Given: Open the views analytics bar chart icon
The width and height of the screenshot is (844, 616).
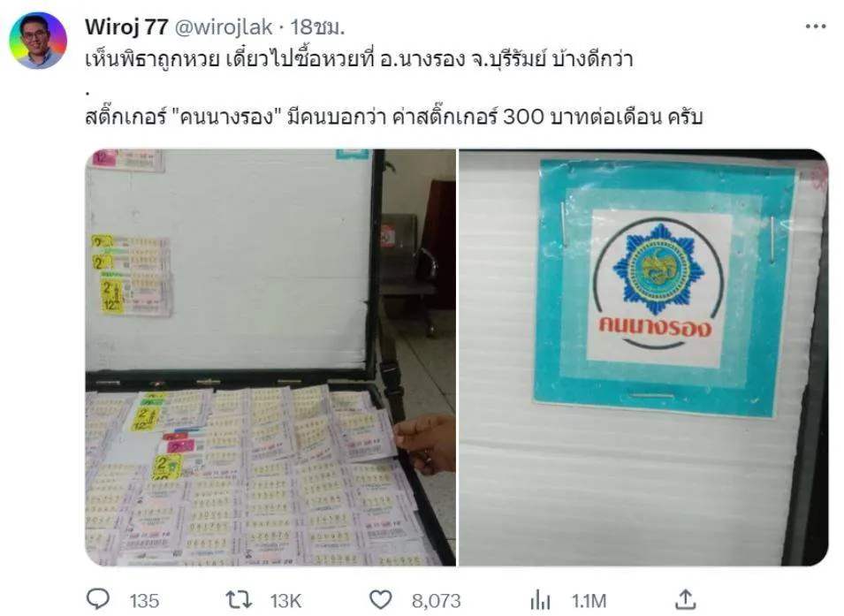Looking at the screenshot, I should [x=540, y=599].
